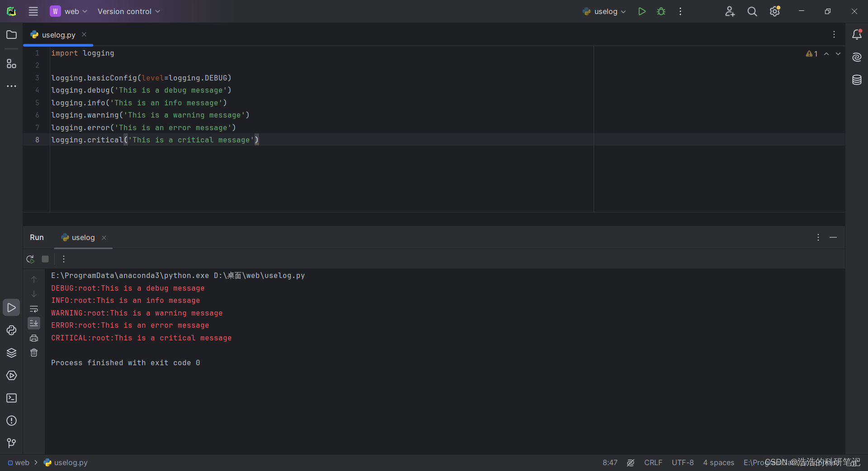Screen dimensions: 868x471
Task: Open the Database tool window
Action: (857, 80)
